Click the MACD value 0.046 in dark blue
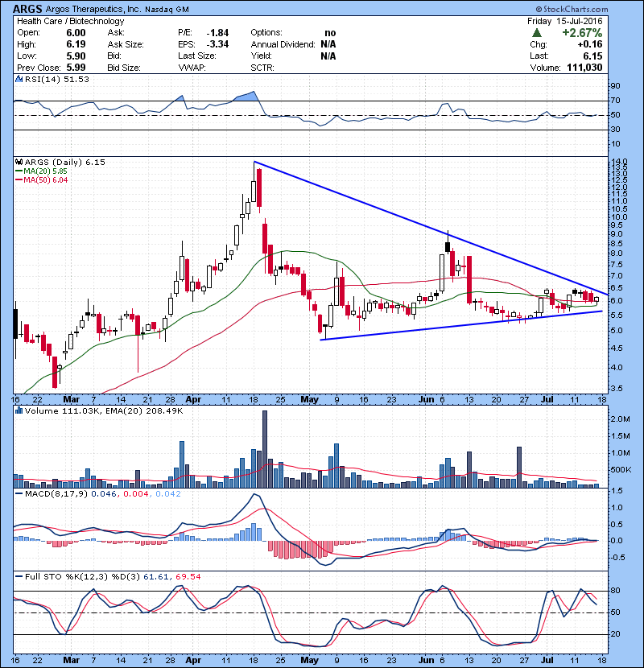The width and height of the screenshot is (644, 668). click(x=104, y=494)
